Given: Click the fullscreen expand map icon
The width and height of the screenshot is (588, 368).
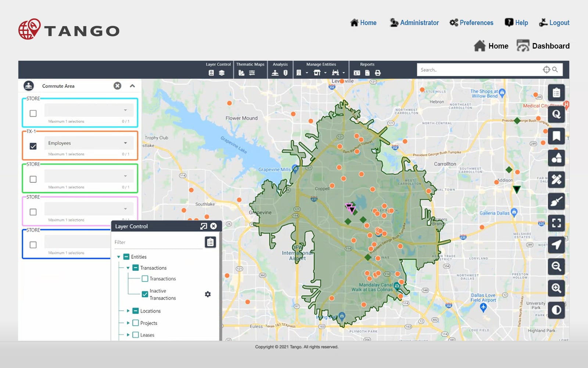Looking at the screenshot, I should [556, 223].
